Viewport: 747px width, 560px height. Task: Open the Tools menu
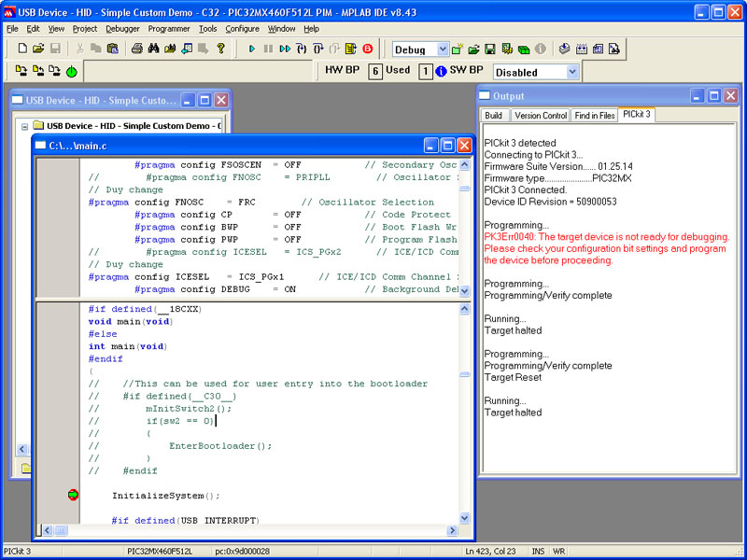(x=207, y=29)
